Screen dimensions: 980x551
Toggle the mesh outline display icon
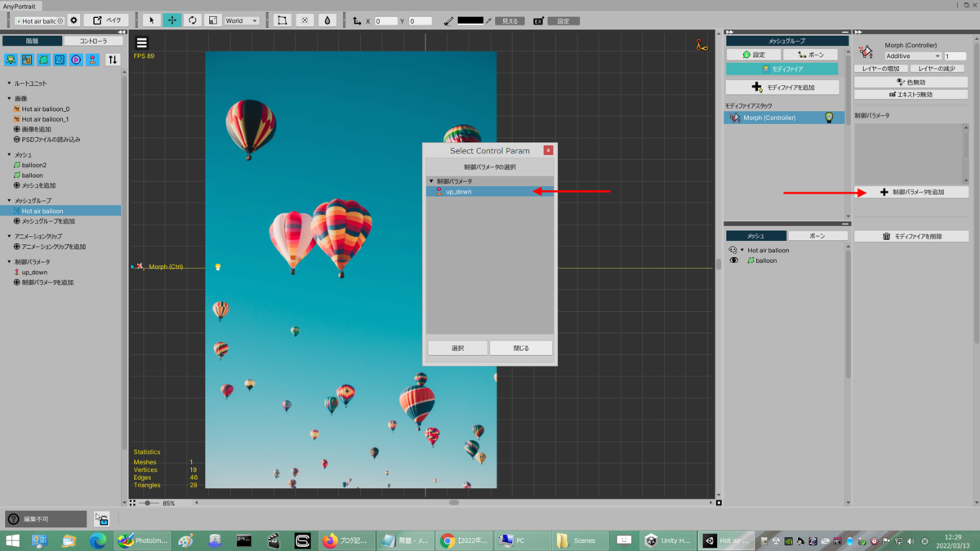pos(282,20)
